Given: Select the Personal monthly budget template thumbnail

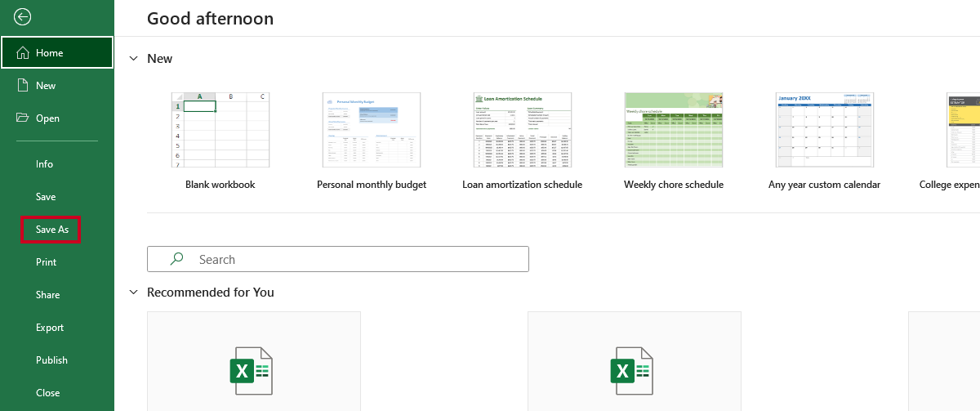Looking at the screenshot, I should click(372, 130).
